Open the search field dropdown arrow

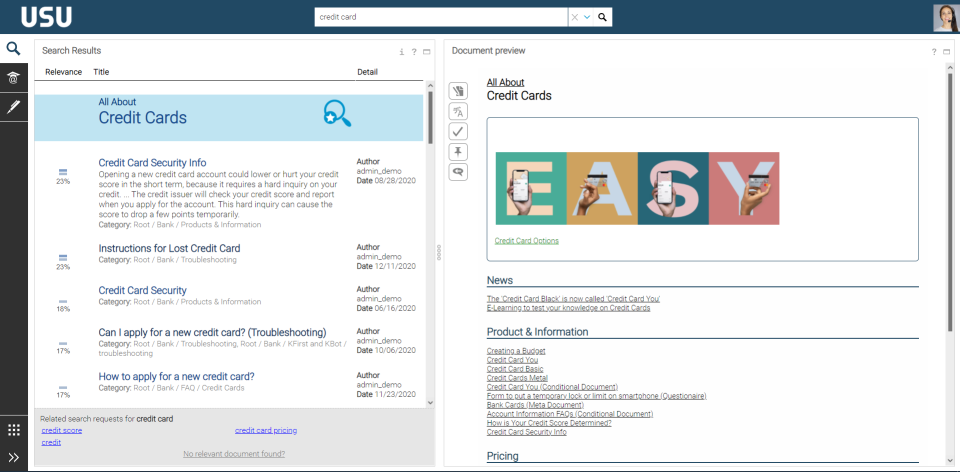tap(587, 17)
